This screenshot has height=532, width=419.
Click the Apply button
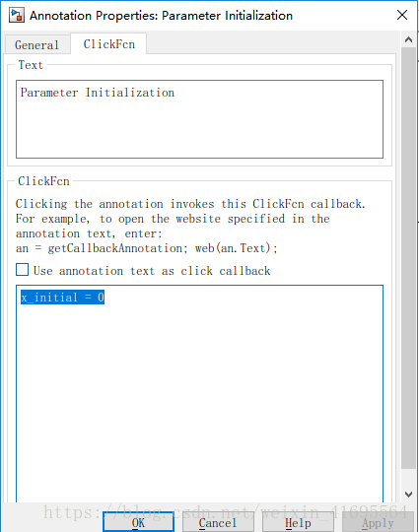pyautogui.click(x=378, y=523)
